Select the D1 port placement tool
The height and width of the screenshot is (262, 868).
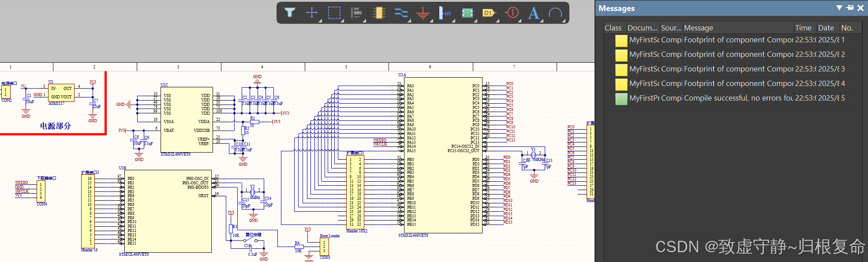tap(489, 13)
